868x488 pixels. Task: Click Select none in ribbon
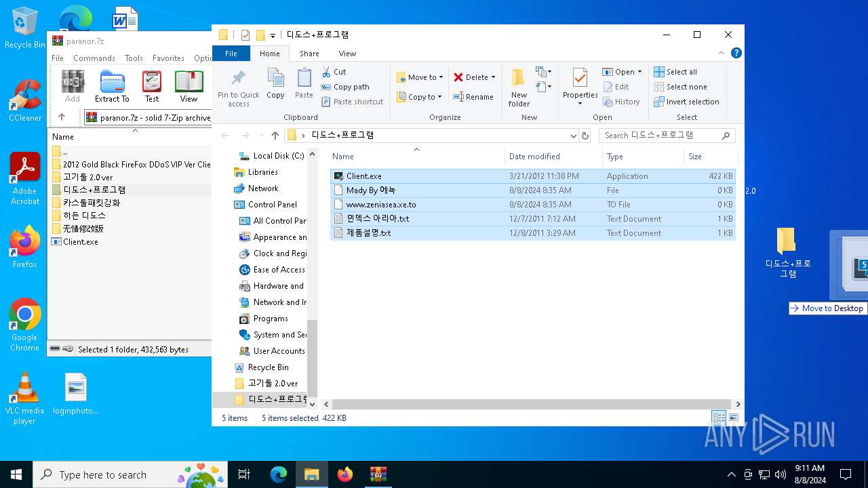coord(680,87)
